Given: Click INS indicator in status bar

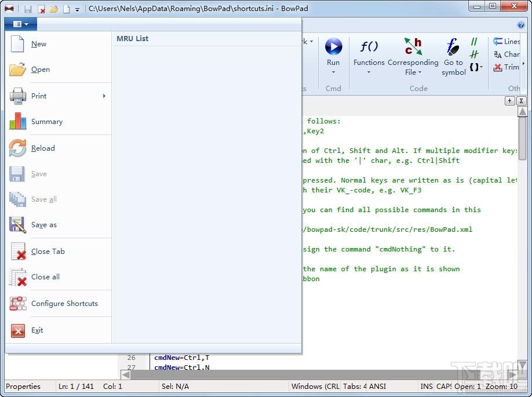Looking at the screenshot, I should coord(427,387).
